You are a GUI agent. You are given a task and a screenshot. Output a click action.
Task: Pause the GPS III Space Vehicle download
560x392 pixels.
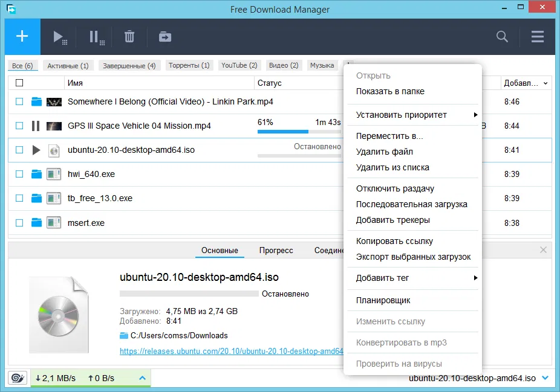(x=35, y=126)
